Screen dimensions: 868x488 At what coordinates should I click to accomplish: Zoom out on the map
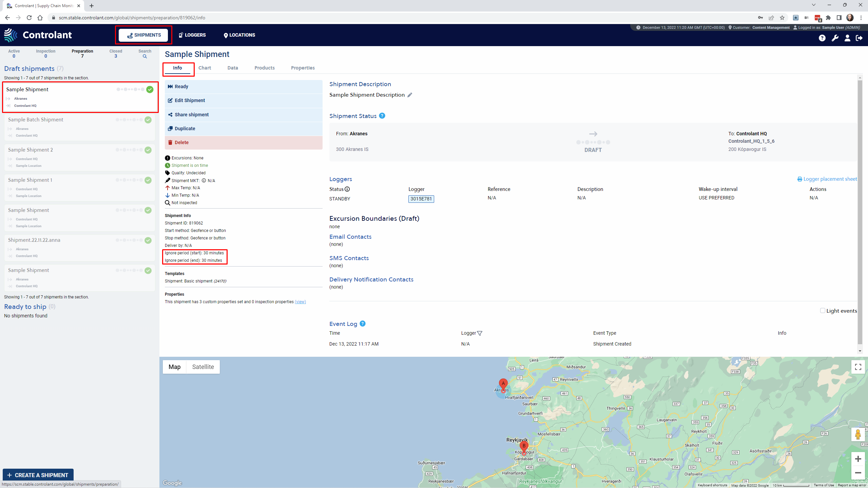pyautogui.click(x=858, y=473)
